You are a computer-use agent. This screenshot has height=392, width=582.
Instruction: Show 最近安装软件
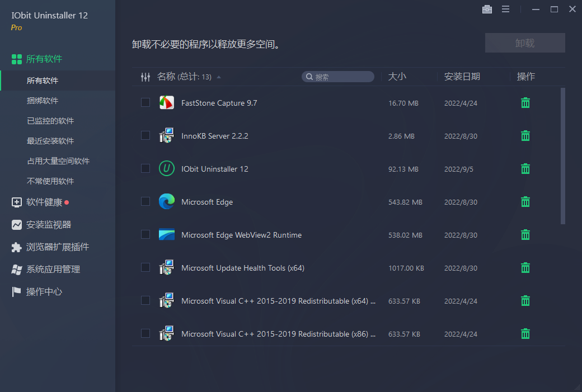click(x=50, y=141)
